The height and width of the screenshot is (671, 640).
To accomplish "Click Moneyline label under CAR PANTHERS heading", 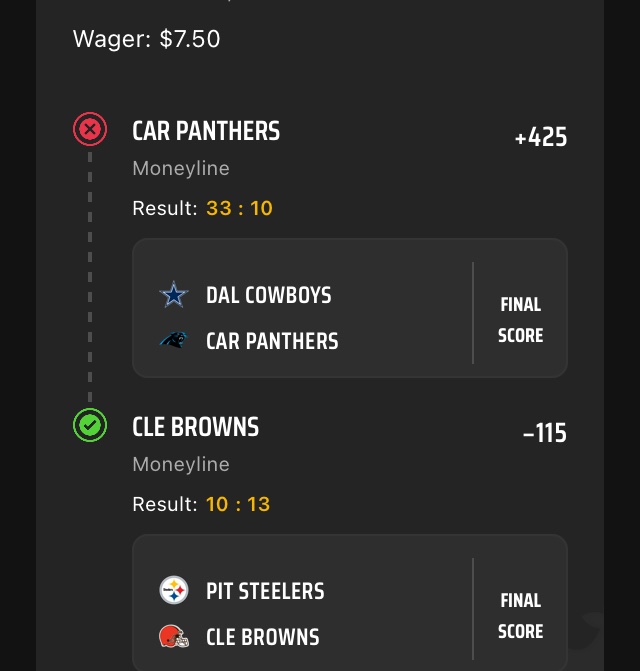I will (x=181, y=169).
